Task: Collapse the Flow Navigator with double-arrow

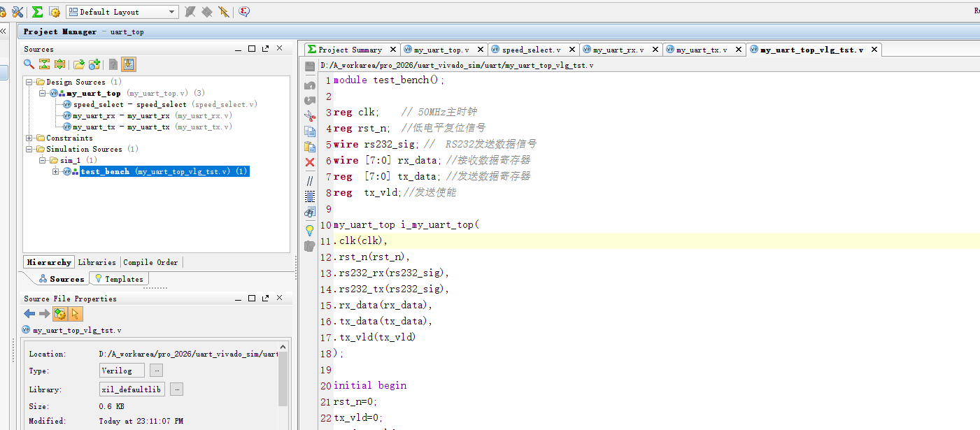Action: [3, 31]
